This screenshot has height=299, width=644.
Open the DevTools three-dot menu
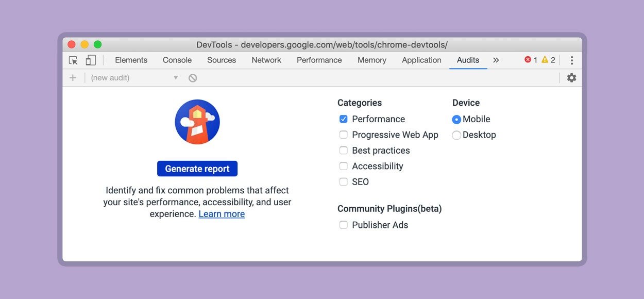(x=571, y=60)
